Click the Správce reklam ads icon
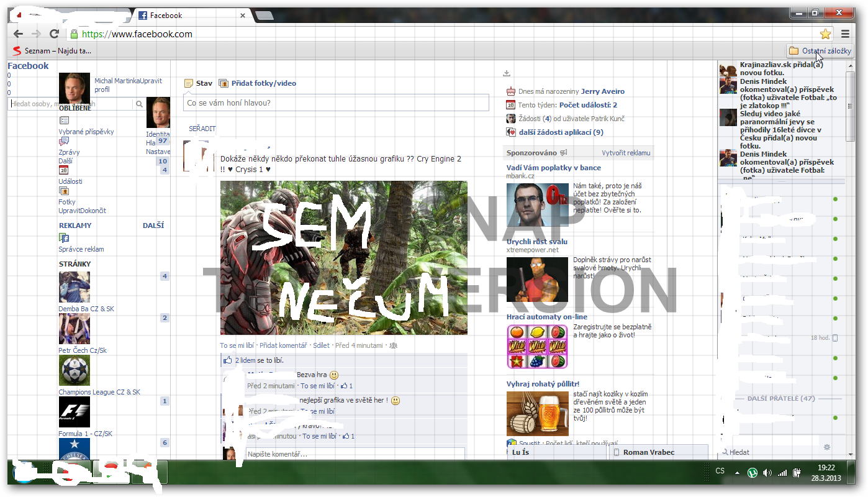868x497 pixels. click(x=64, y=238)
